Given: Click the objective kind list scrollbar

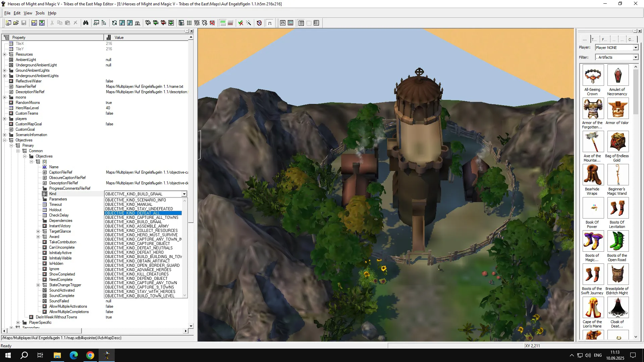Looking at the screenshot, I should coord(184,248).
